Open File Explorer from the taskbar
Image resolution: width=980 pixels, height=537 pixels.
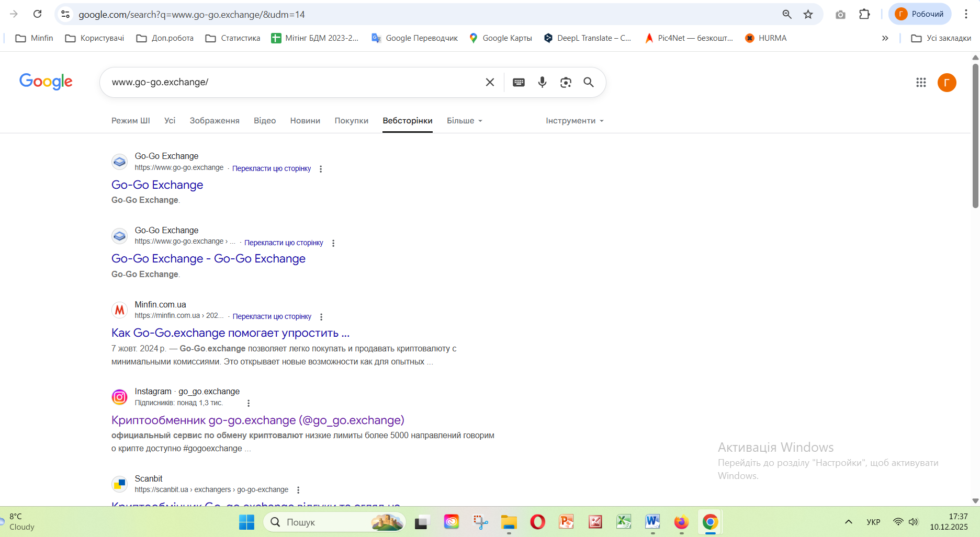(509, 522)
